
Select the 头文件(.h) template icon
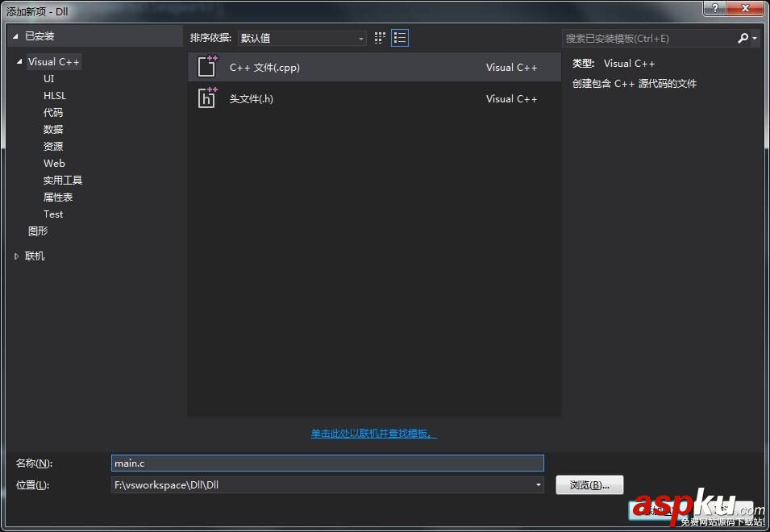204,98
